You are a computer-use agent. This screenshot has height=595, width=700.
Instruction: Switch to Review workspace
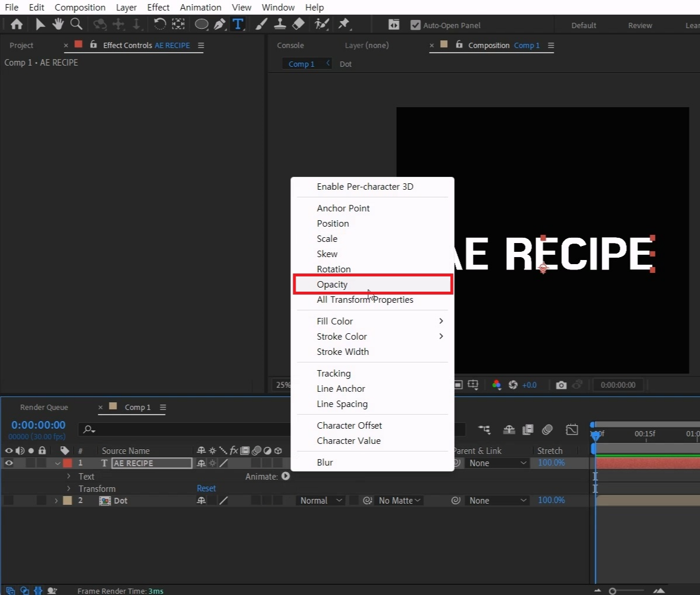(x=640, y=25)
